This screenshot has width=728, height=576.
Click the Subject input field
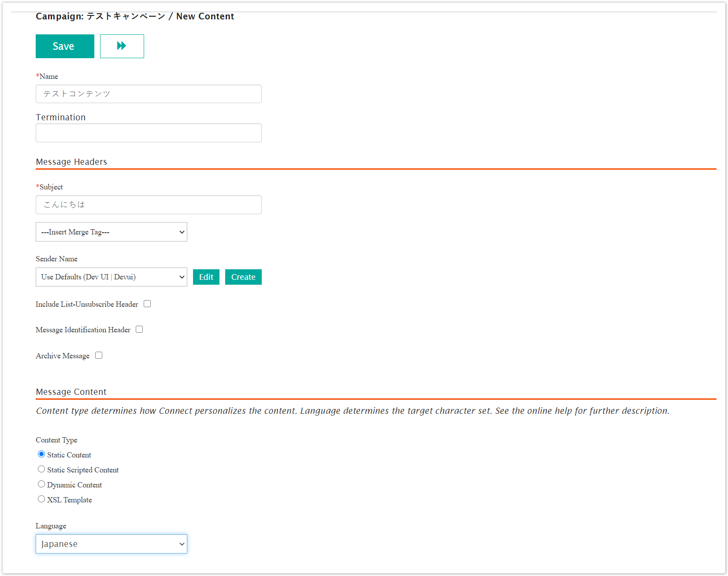(149, 205)
